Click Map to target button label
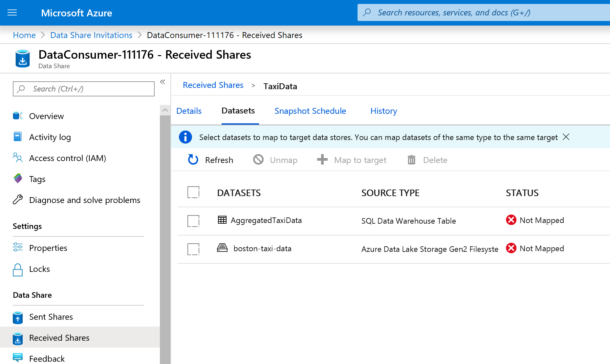 click(x=360, y=160)
